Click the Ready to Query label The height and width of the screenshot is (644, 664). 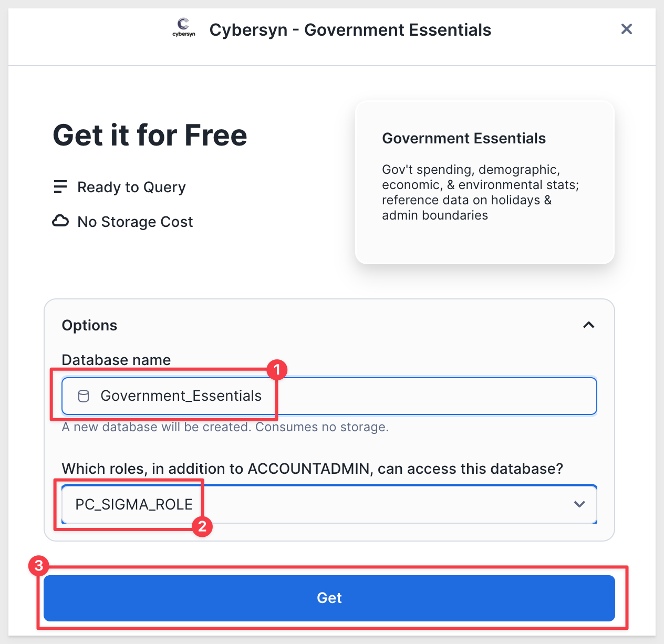[x=131, y=187]
